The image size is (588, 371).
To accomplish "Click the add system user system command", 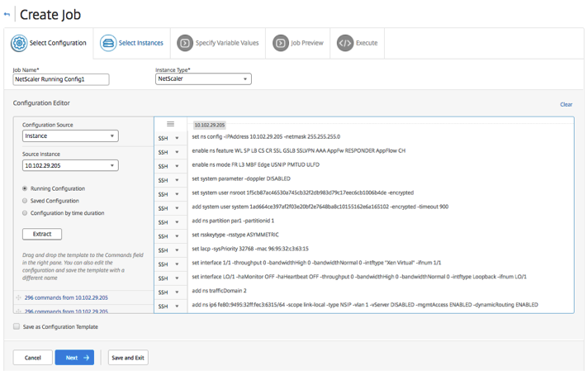I will pos(320,207).
